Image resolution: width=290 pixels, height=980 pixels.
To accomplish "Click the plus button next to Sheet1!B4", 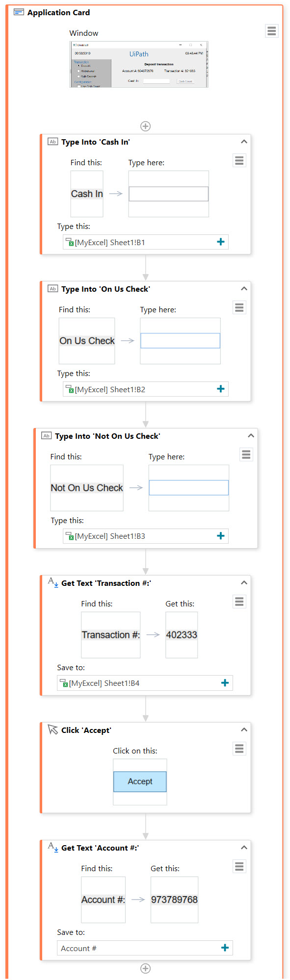I will click(225, 683).
